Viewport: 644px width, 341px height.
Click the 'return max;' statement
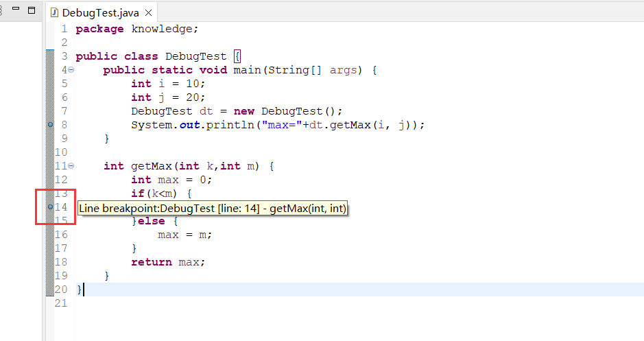pyautogui.click(x=168, y=262)
